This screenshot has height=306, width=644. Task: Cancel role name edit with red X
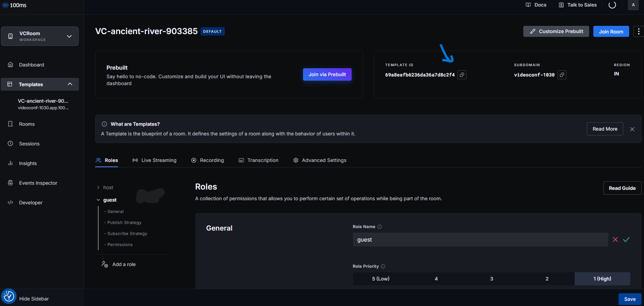(x=615, y=239)
